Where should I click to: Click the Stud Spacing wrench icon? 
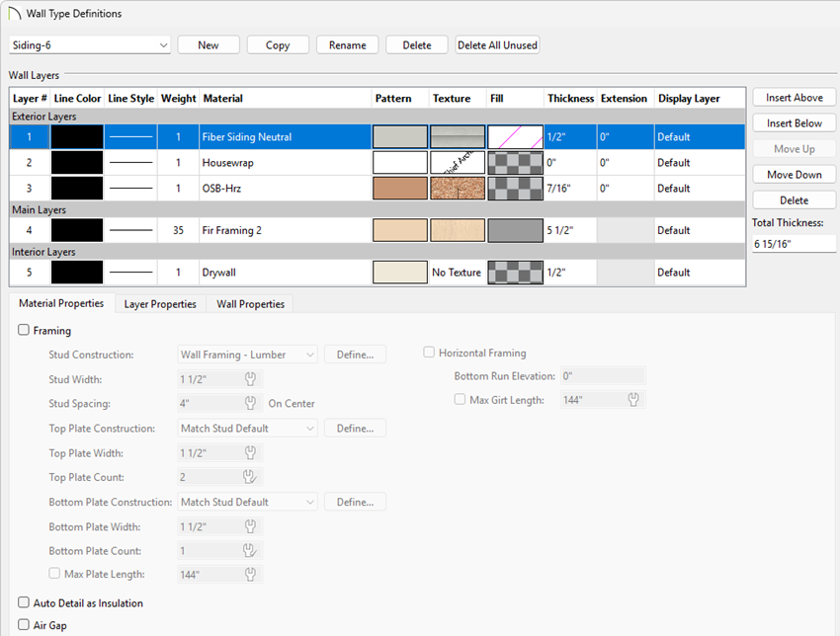(250, 403)
